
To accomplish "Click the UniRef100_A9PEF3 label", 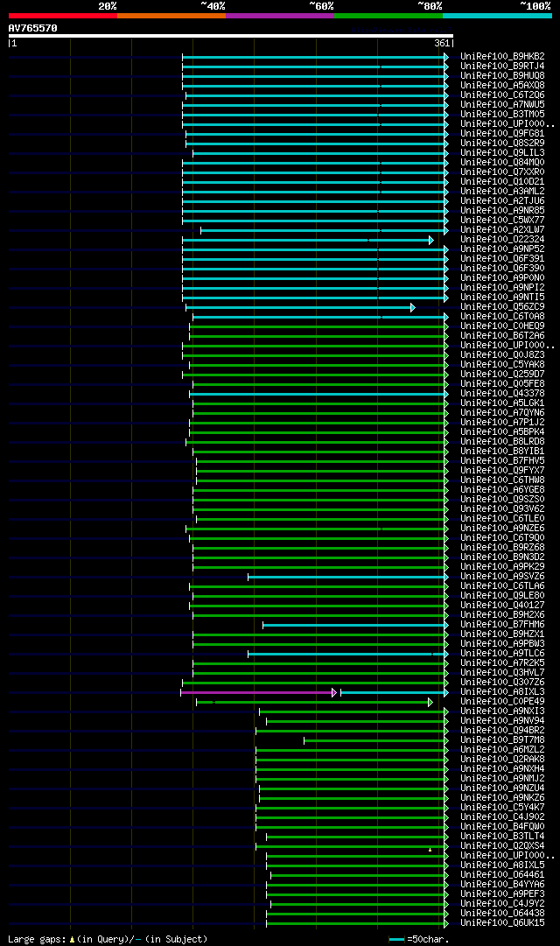I will click(x=502, y=894).
